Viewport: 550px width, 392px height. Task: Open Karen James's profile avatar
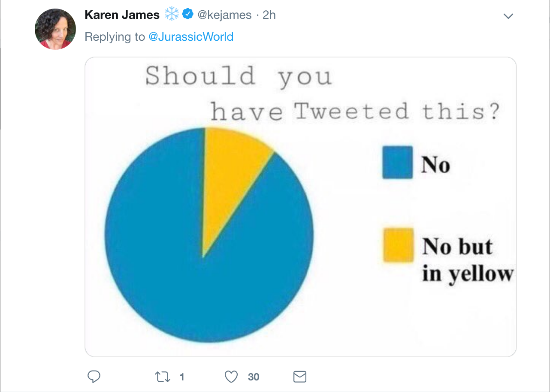55,29
